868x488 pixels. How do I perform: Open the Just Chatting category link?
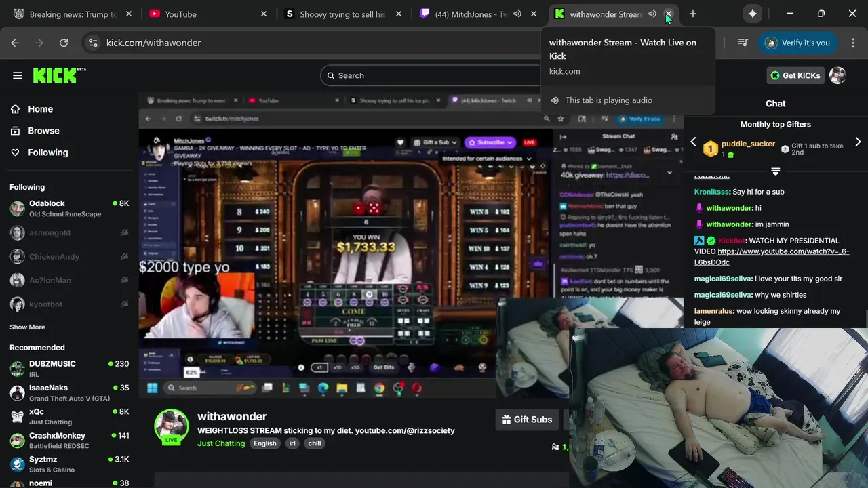click(221, 443)
